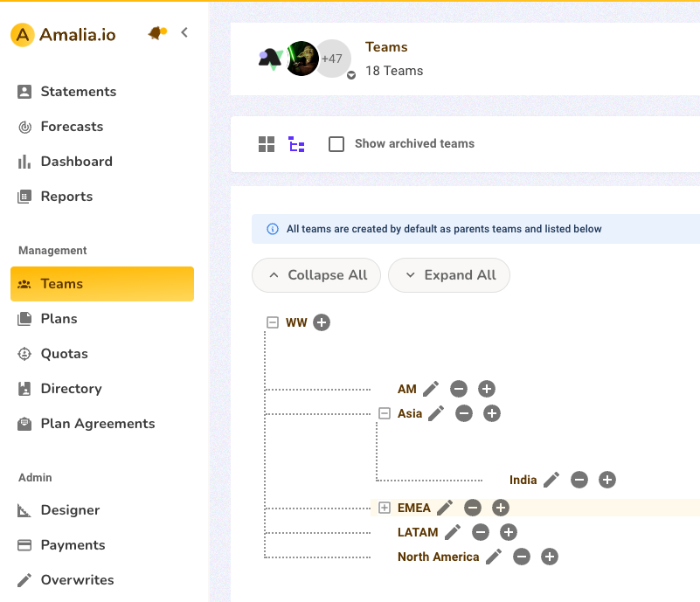Navigate to Reports

[102, 197]
